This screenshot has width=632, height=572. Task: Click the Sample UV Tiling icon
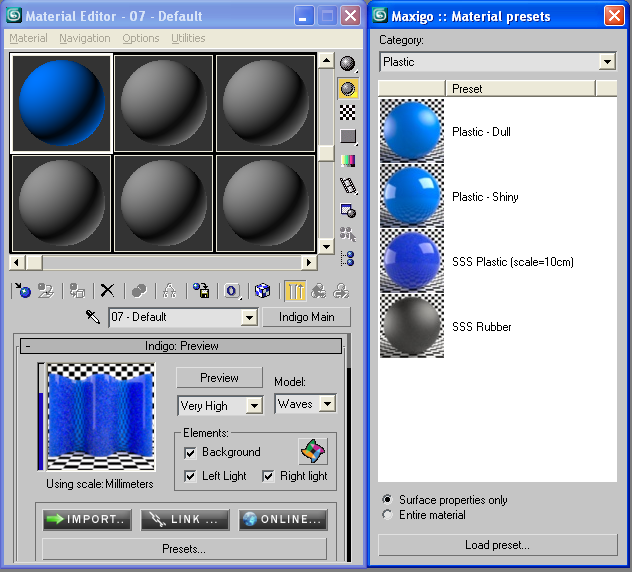click(347, 137)
